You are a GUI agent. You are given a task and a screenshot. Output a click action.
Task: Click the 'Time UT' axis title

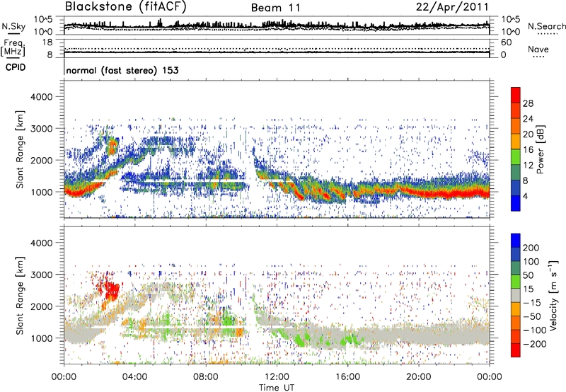coord(277,388)
